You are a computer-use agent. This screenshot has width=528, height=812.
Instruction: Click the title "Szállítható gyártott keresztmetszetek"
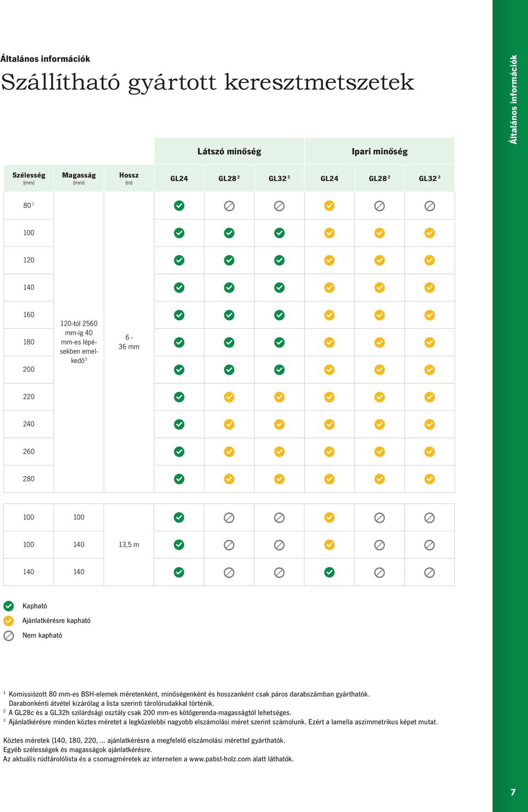207,83
